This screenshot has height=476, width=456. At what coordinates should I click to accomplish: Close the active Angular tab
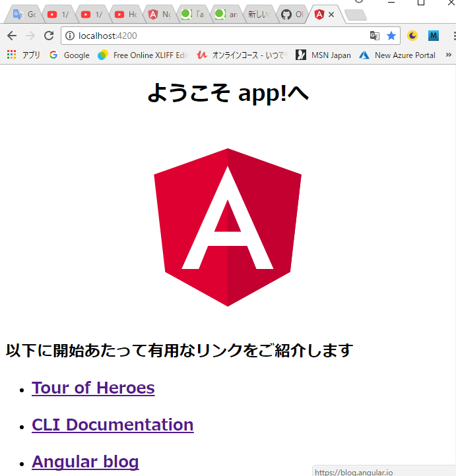[x=331, y=15]
